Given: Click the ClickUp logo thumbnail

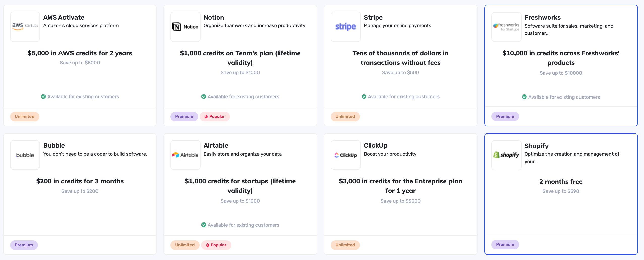Looking at the screenshot, I should [x=346, y=155].
